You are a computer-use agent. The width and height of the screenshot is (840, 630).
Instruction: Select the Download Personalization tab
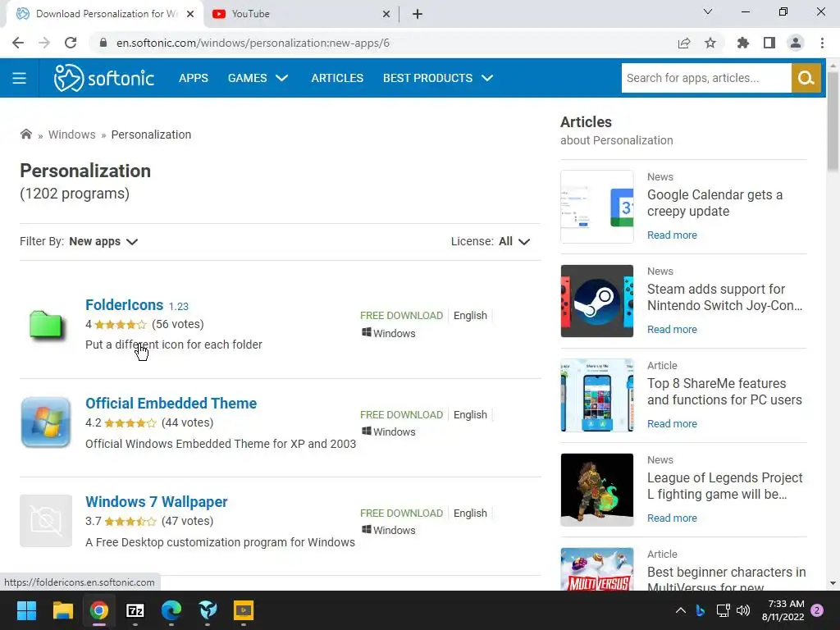[x=105, y=14]
